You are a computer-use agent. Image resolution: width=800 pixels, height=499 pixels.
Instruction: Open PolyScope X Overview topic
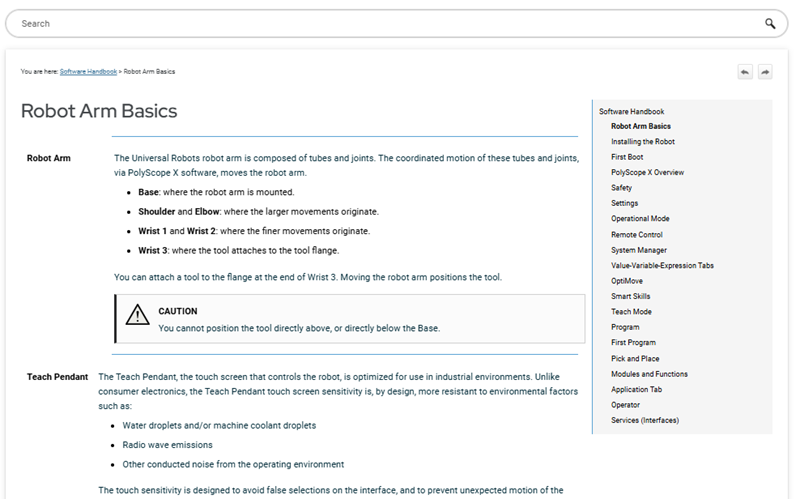(647, 172)
